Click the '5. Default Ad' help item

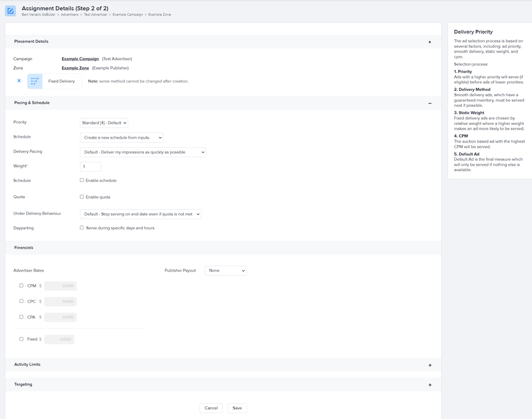point(467,154)
